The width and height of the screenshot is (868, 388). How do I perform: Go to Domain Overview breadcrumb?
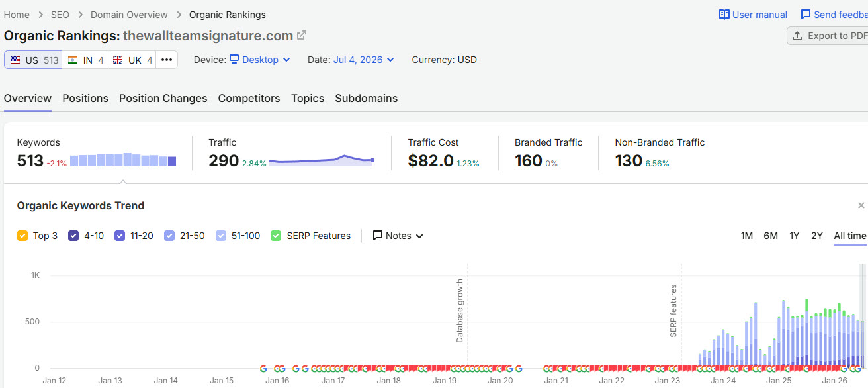point(129,15)
